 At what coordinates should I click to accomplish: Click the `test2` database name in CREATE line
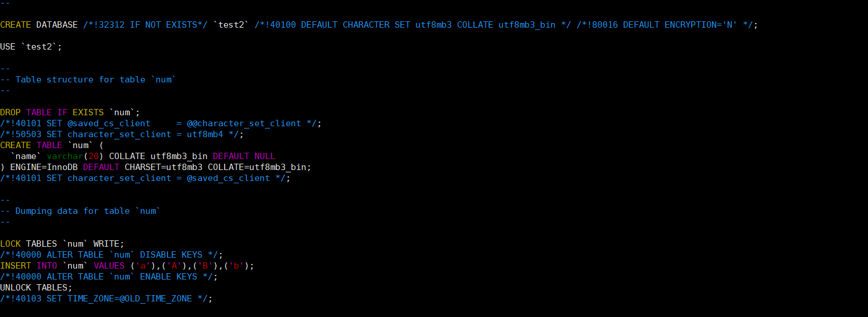coord(231,25)
